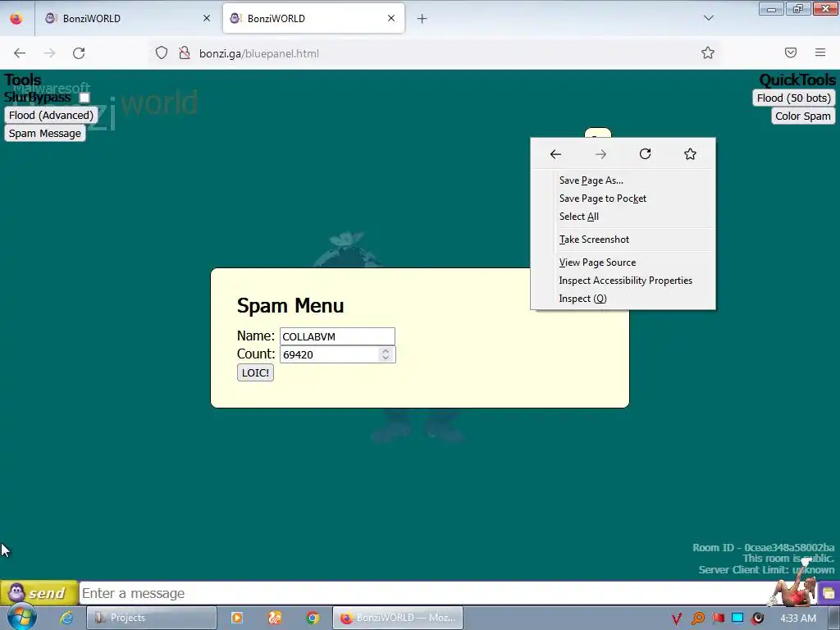Click the blue monitor tray icon
Screen dimensions: 840x630
737,619
